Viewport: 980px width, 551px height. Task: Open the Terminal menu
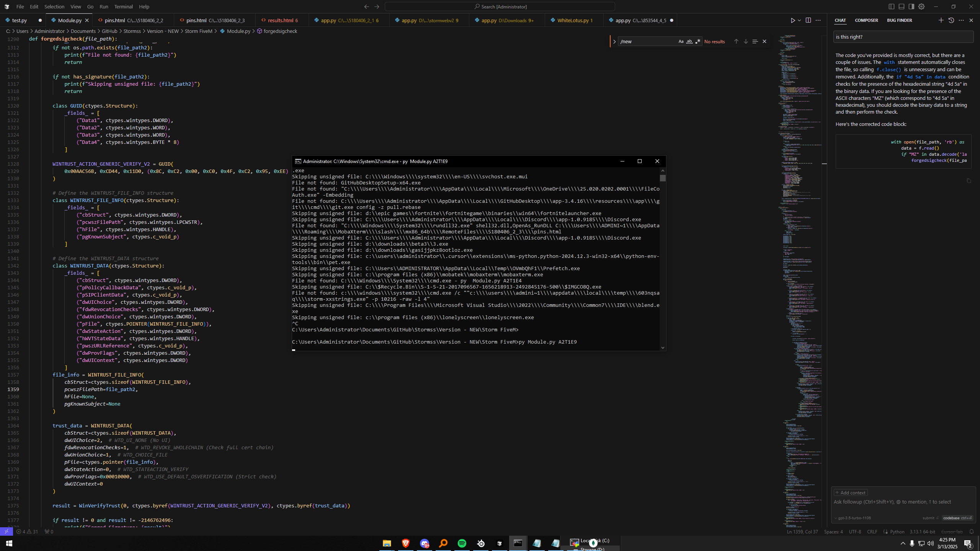pos(123,7)
